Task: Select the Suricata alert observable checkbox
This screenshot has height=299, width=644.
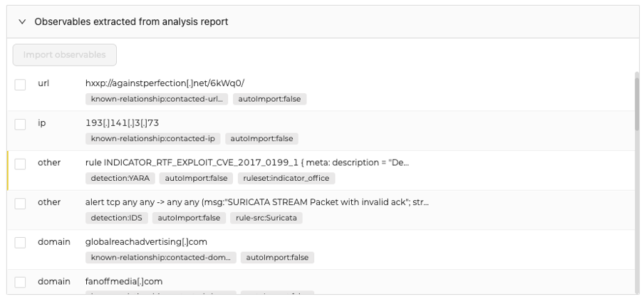Action: tap(21, 204)
